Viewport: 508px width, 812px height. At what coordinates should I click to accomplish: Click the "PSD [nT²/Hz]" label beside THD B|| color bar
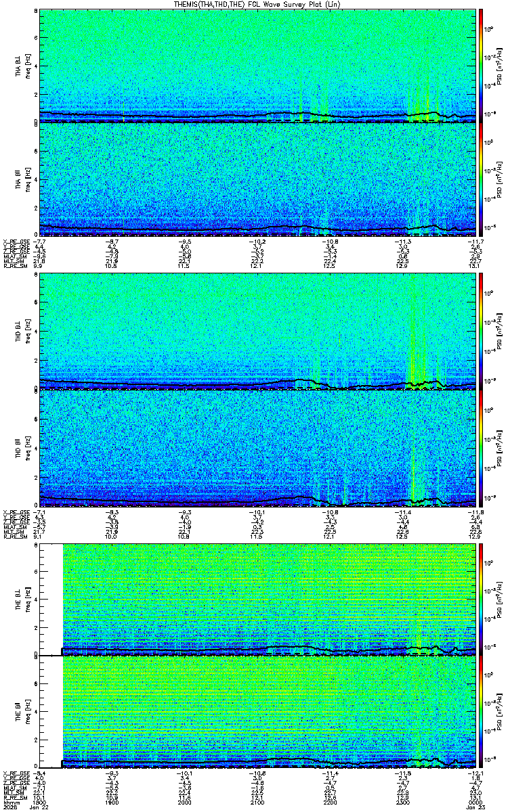(500, 447)
